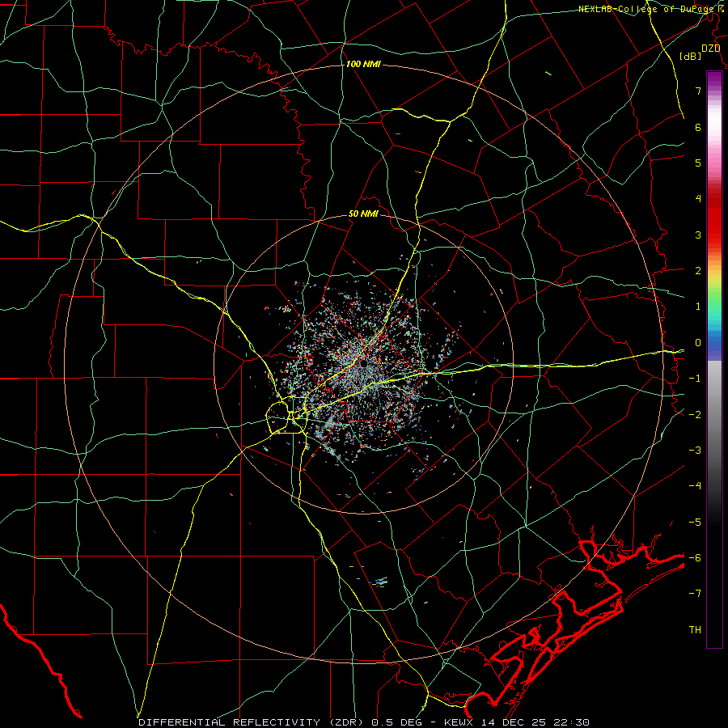Click the "-6" value on the scale

[x=695, y=558]
